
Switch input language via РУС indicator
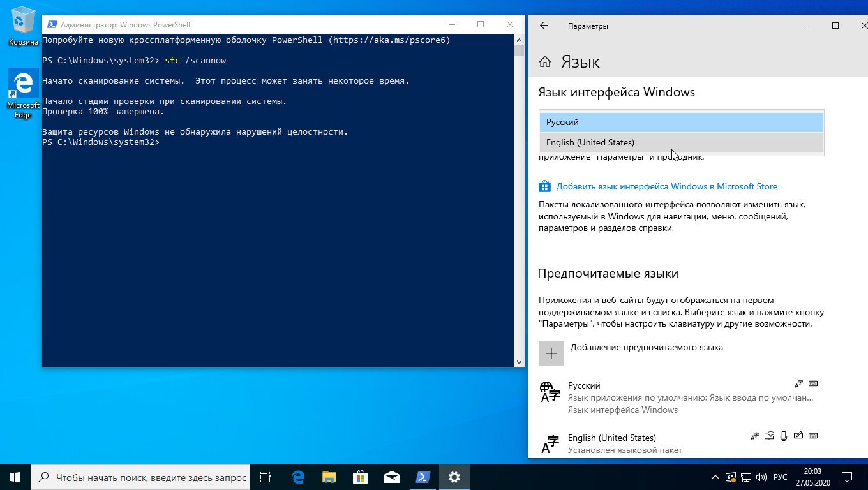781,477
